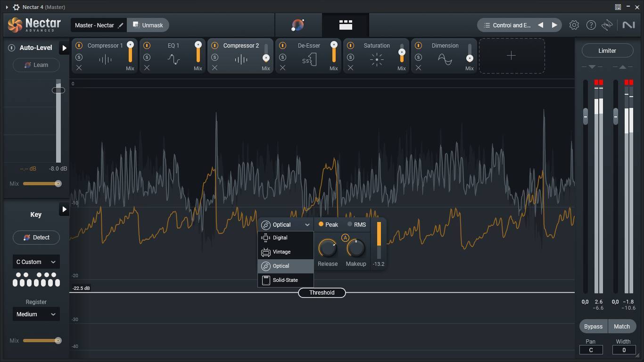This screenshot has height=362, width=644.
Task: Toggle Auto-Level power button
Action: [x=11, y=48]
